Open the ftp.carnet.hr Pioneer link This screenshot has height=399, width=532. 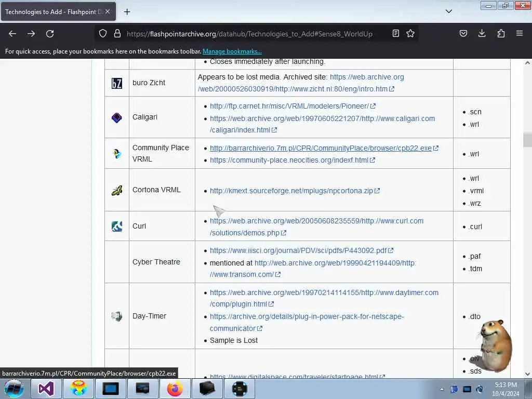pos(292,106)
